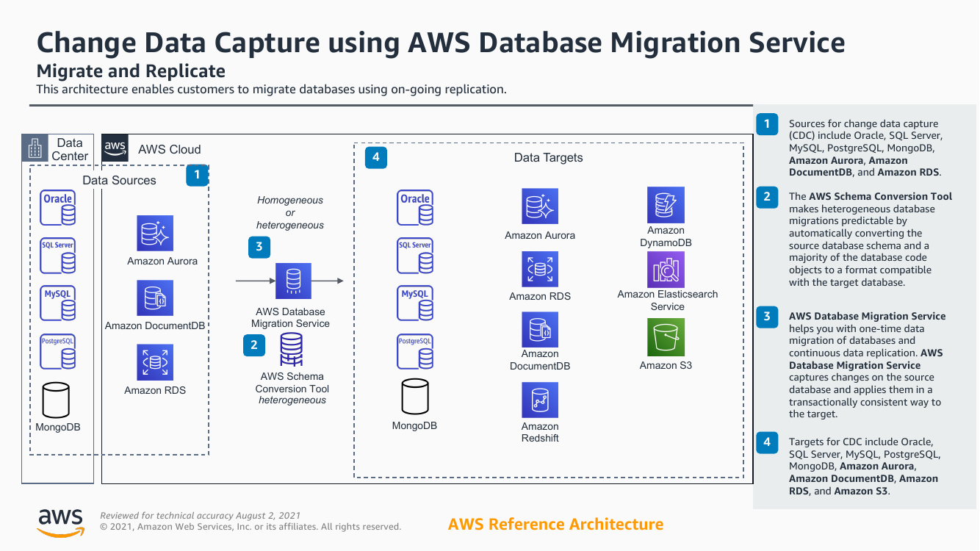Click the 'Data Sources' heading
Screen dimensions: 980x551
119,180
